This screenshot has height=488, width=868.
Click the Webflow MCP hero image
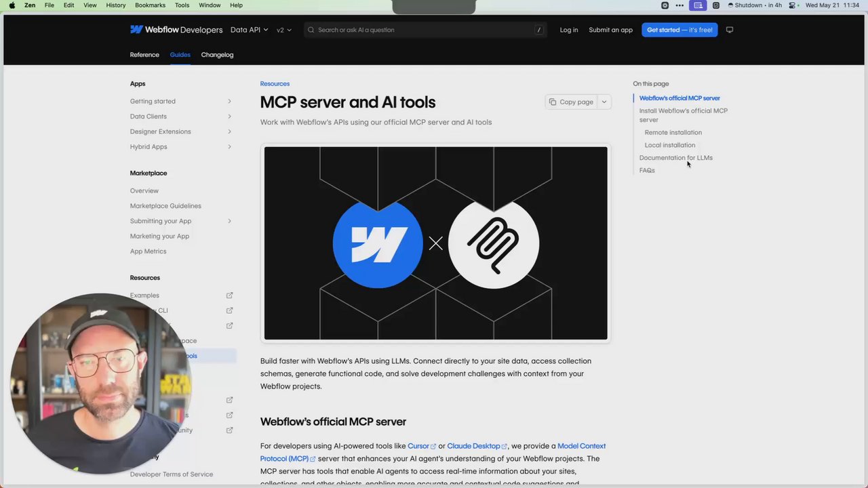tap(435, 243)
